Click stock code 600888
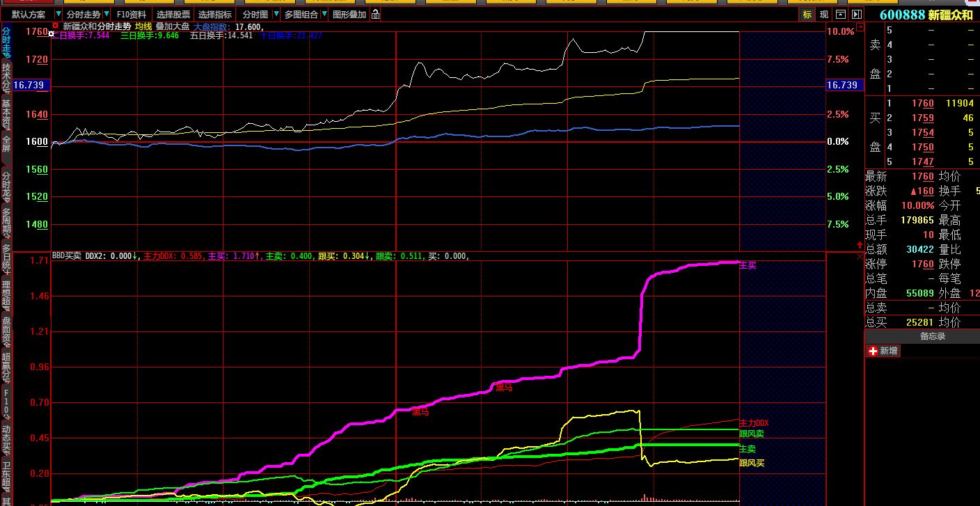The width and height of the screenshot is (980, 506). (902, 15)
